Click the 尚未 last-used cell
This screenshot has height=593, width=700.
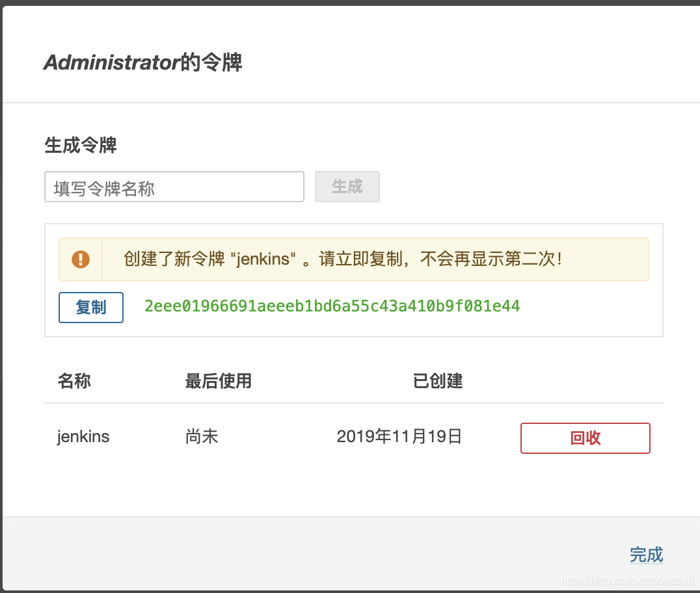tap(202, 436)
